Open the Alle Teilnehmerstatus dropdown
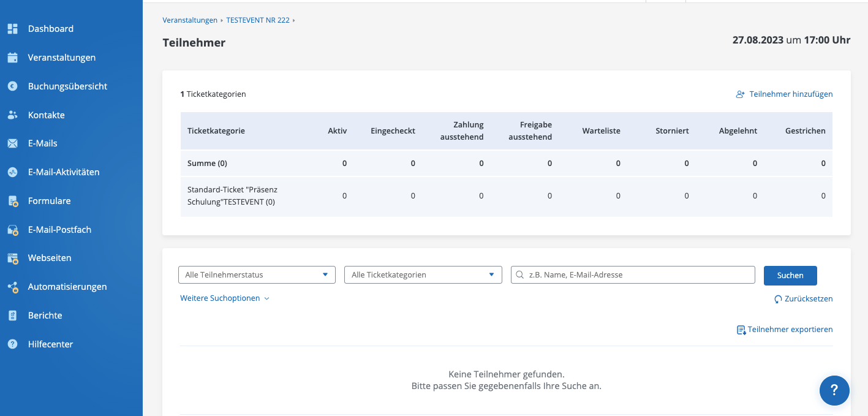This screenshot has height=416, width=868. (257, 275)
